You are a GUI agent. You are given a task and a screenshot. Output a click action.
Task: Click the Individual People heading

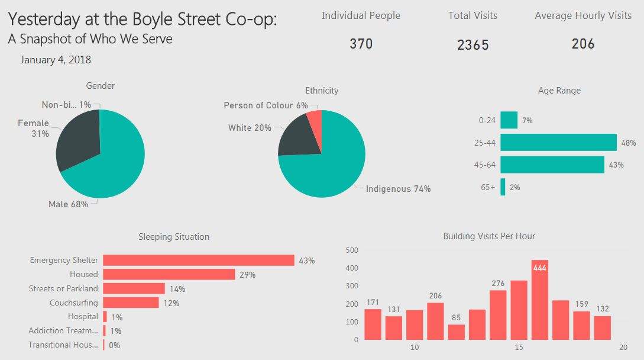pyautogui.click(x=361, y=15)
